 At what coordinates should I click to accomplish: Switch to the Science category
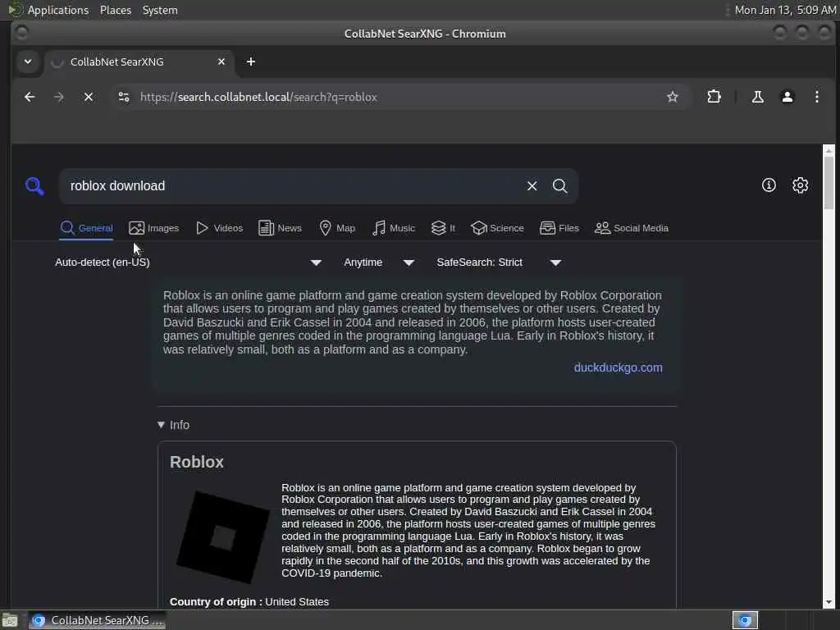tap(497, 228)
